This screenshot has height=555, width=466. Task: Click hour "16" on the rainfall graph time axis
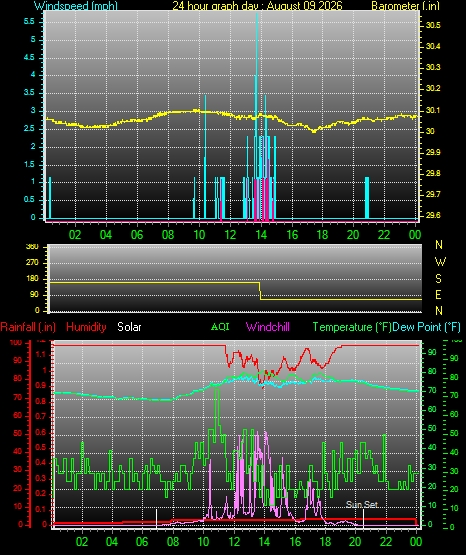[295, 542]
